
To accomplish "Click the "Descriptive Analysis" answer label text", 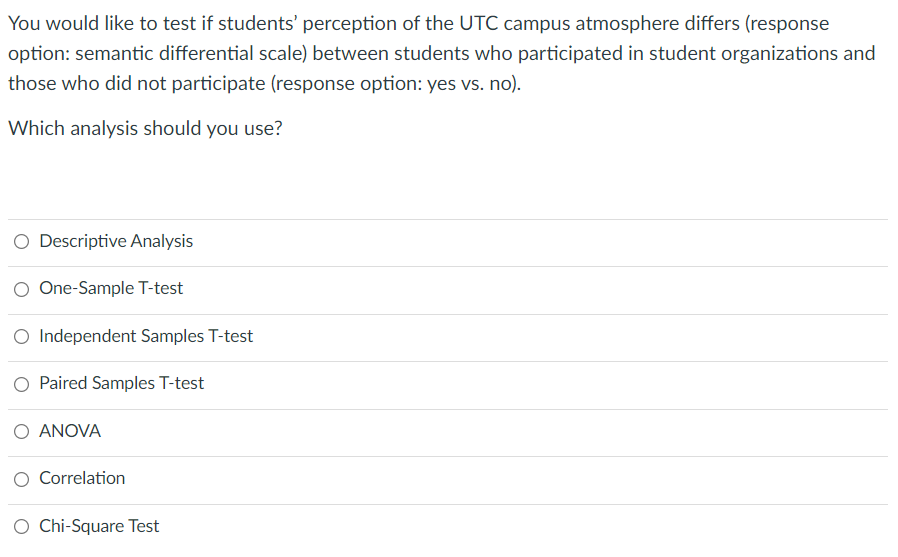I will tap(116, 241).
